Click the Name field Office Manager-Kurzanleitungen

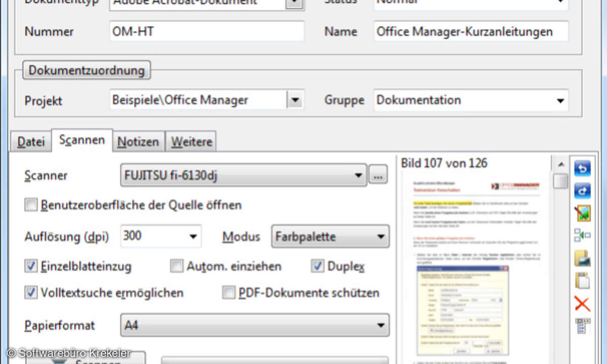click(471, 31)
